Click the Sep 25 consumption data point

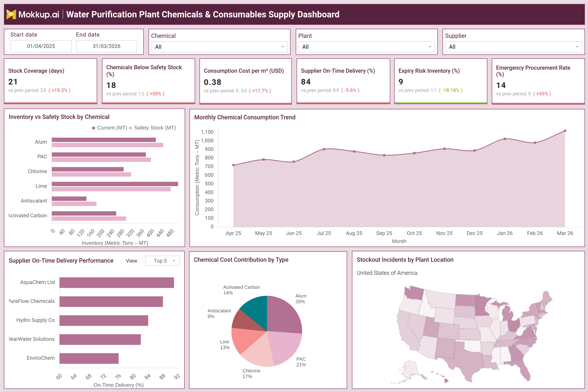(x=384, y=155)
